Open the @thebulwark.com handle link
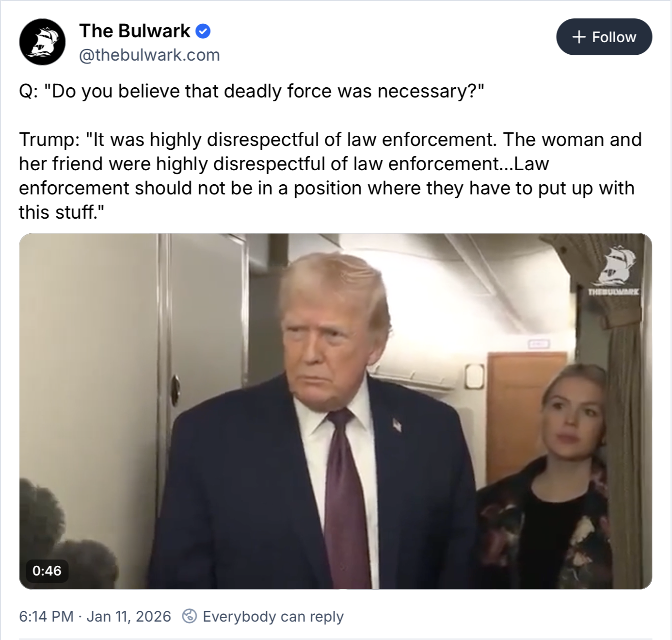The width and height of the screenshot is (672, 640). point(149,55)
